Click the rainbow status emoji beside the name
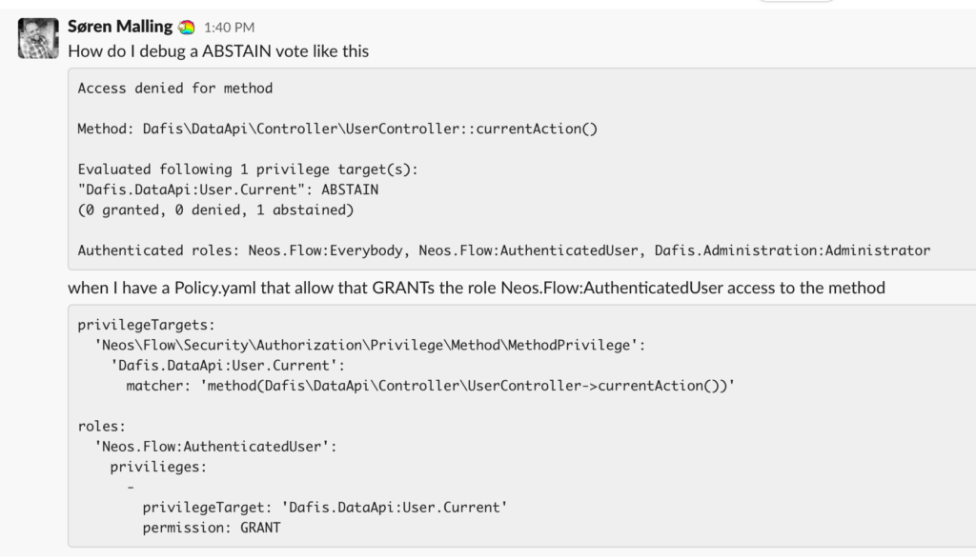This screenshot has width=976, height=560. [x=186, y=28]
